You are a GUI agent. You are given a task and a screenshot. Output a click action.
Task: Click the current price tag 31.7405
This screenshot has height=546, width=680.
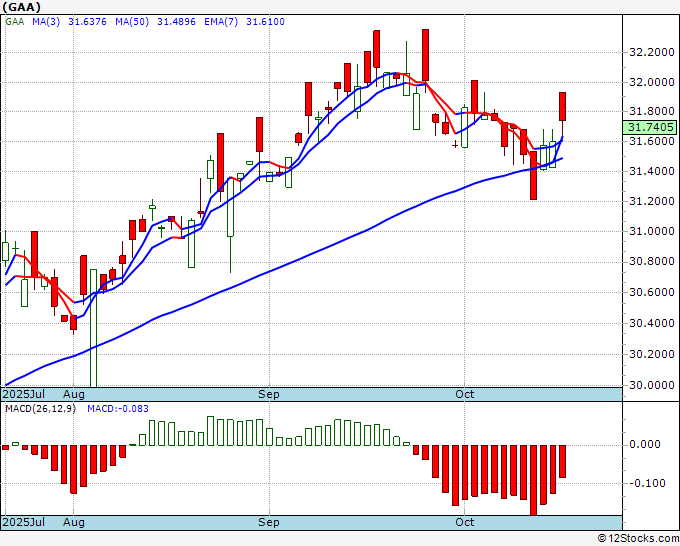coord(651,127)
